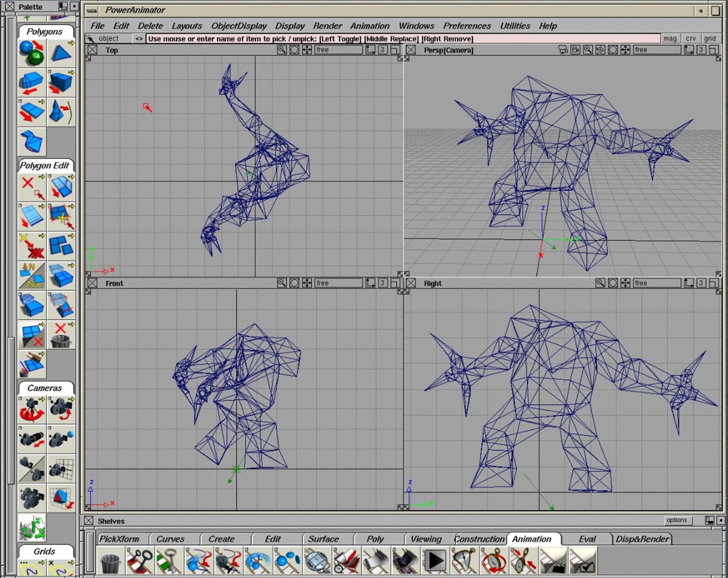
Task: Toggle the mag snap button
Action: (x=670, y=38)
